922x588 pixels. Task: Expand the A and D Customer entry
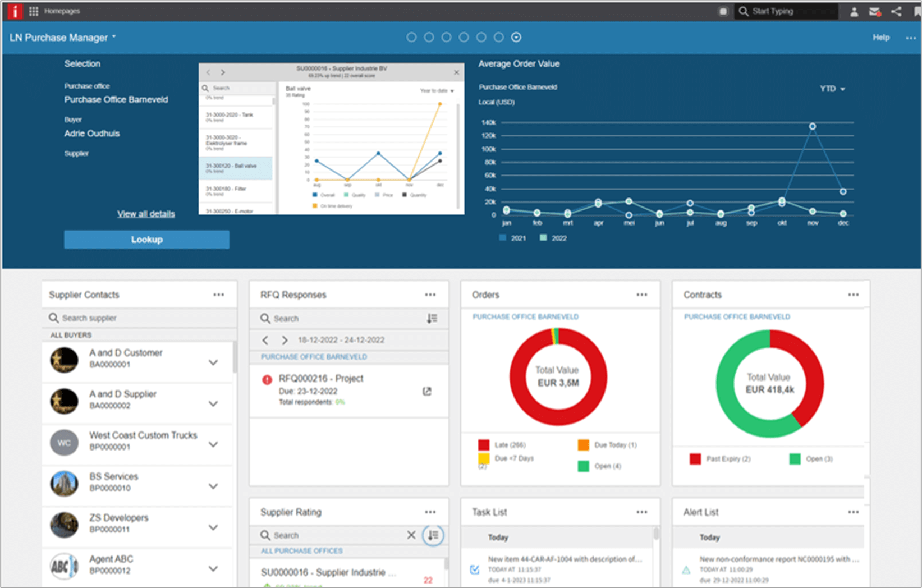213,362
